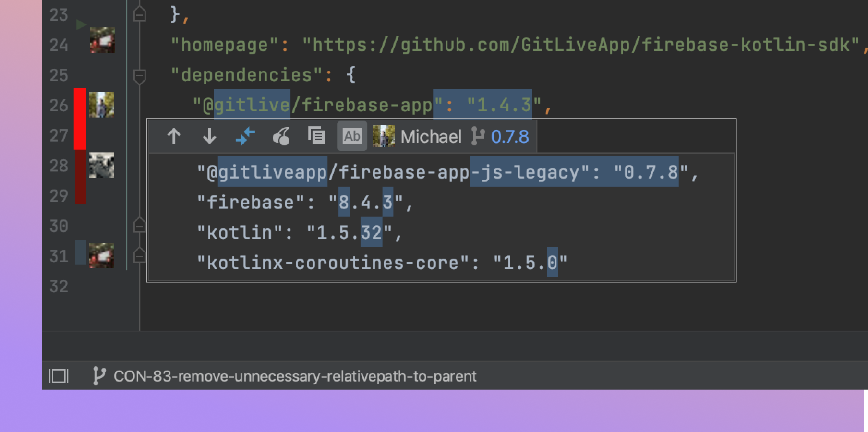Click line number 26 in the gutter
The image size is (868, 432).
(x=59, y=105)
